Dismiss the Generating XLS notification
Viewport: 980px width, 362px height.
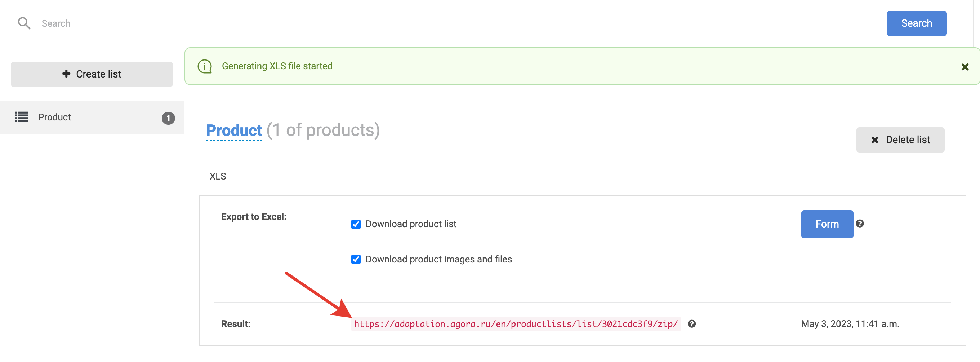[965, 67]
